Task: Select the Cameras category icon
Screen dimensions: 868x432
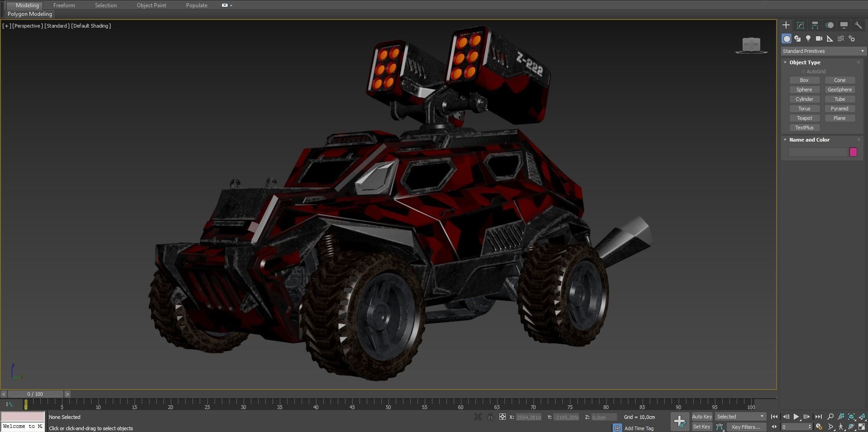Action: (x=819, y=39)
